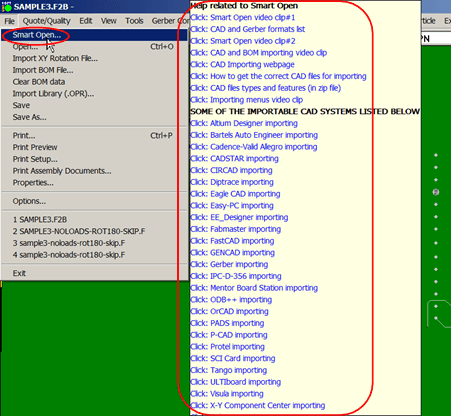Open recent file 2 SAMPLE3-NOLOADS-ROT180-SKIP.F

[x=95, y=231]
